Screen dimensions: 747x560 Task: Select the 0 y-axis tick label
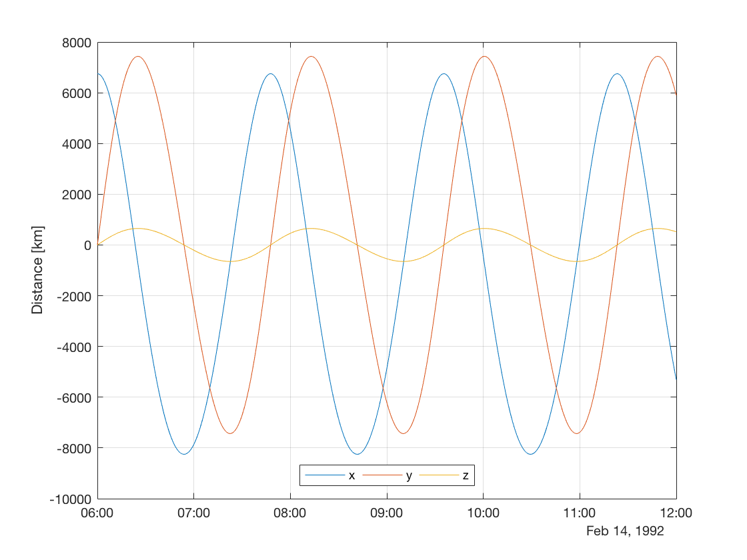tap(87, 245)
